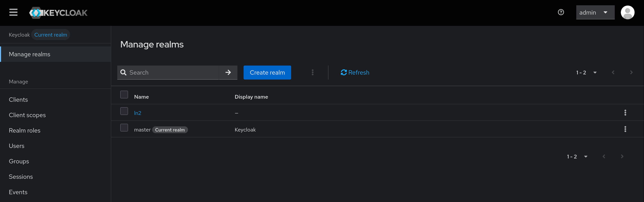The width and height of the screenshot is (644, 202).
Task: Open kebab actions for ln2 realm
Action: (625, 113)
